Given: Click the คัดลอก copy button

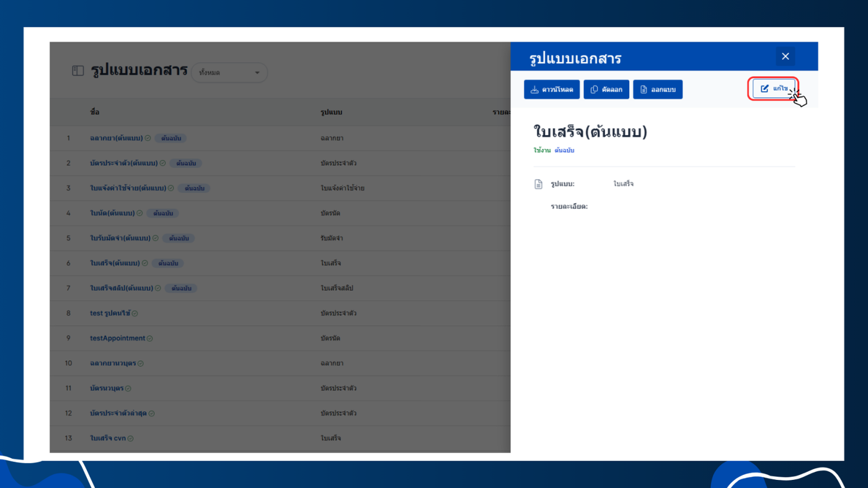Looking at the screenshot, I should [606, 89].
